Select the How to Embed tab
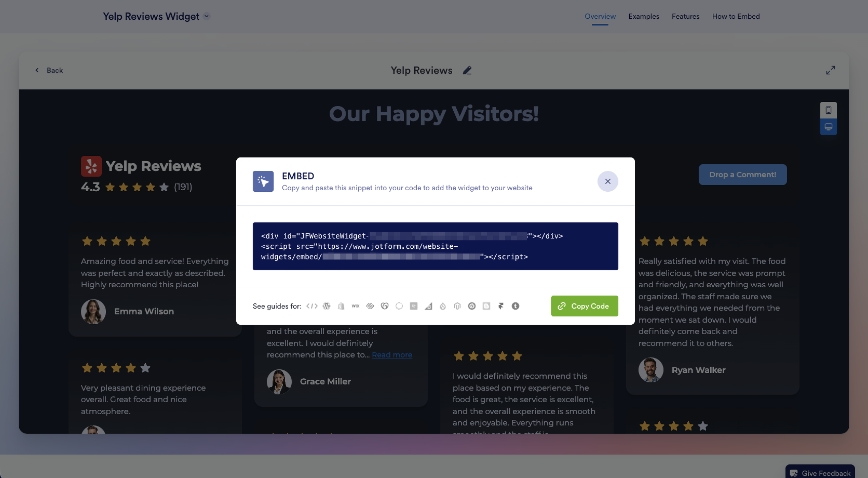 pos(736,16)
